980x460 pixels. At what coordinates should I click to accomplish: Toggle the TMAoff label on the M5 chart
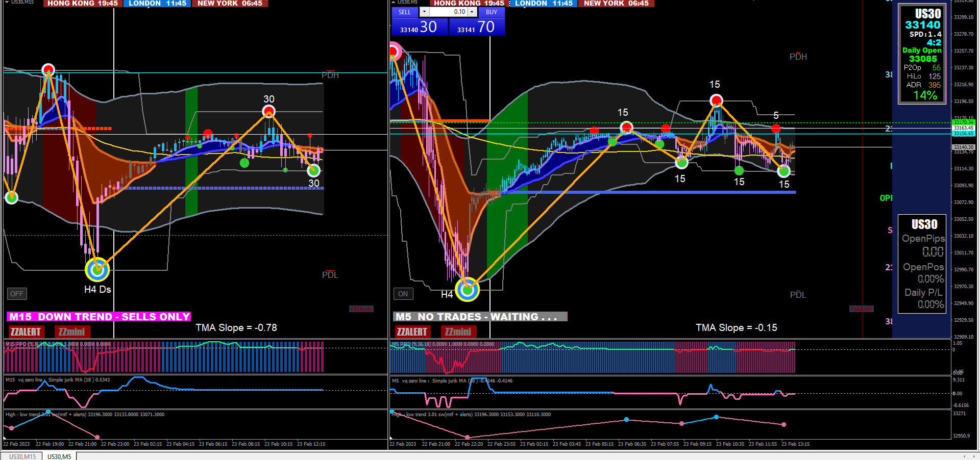(x=861, y=309)
